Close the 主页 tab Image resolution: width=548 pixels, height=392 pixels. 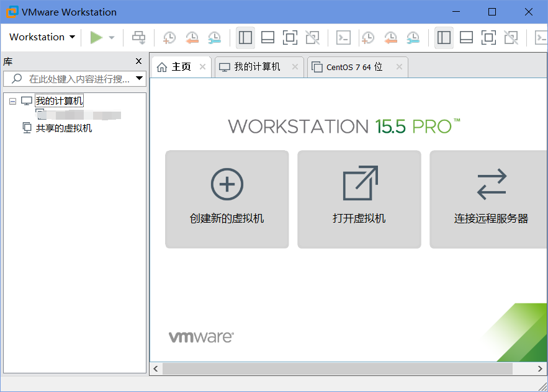202,67
